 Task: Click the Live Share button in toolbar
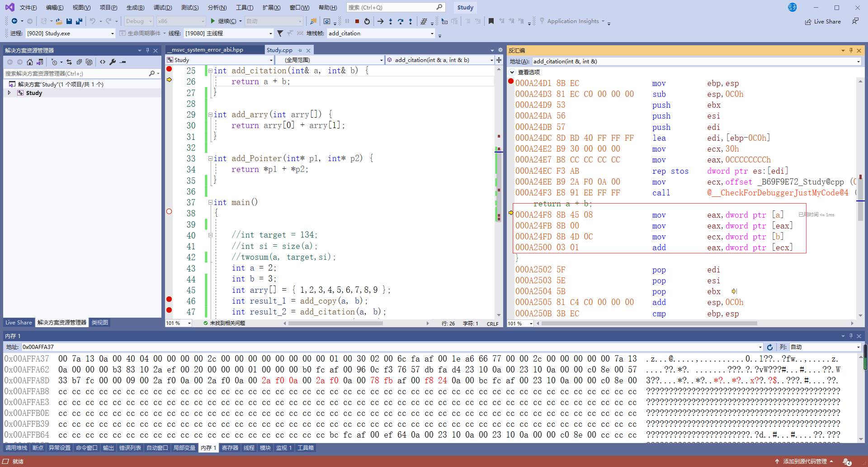pos(823,21)
